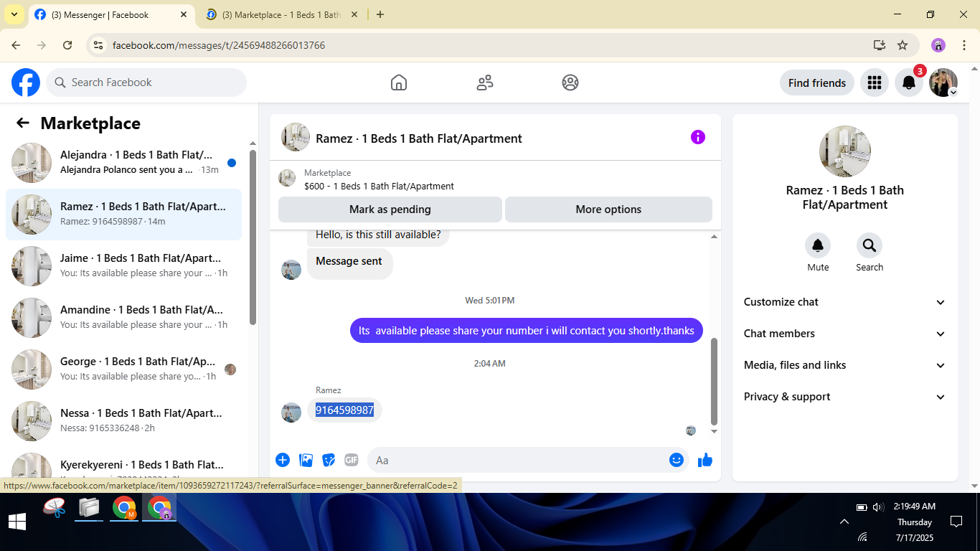Click Ramez's avatar beside the phone number
980x551 pixels.
pos(291,413)
